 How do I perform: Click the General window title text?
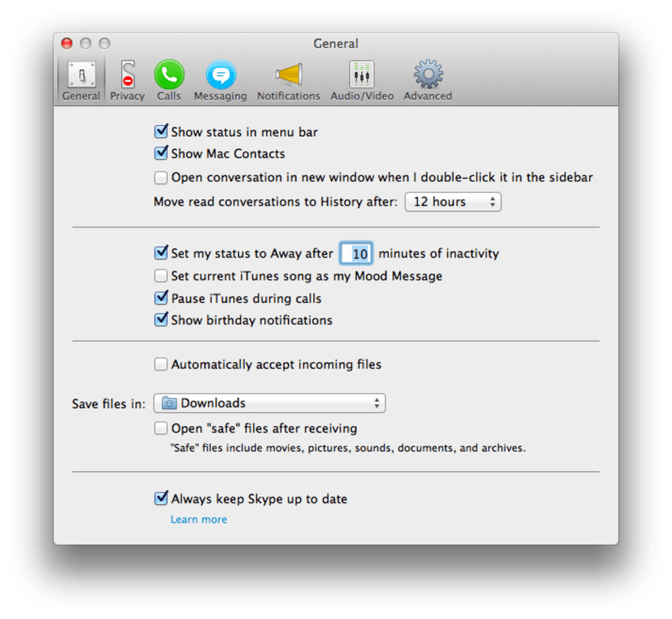point(336,43)
